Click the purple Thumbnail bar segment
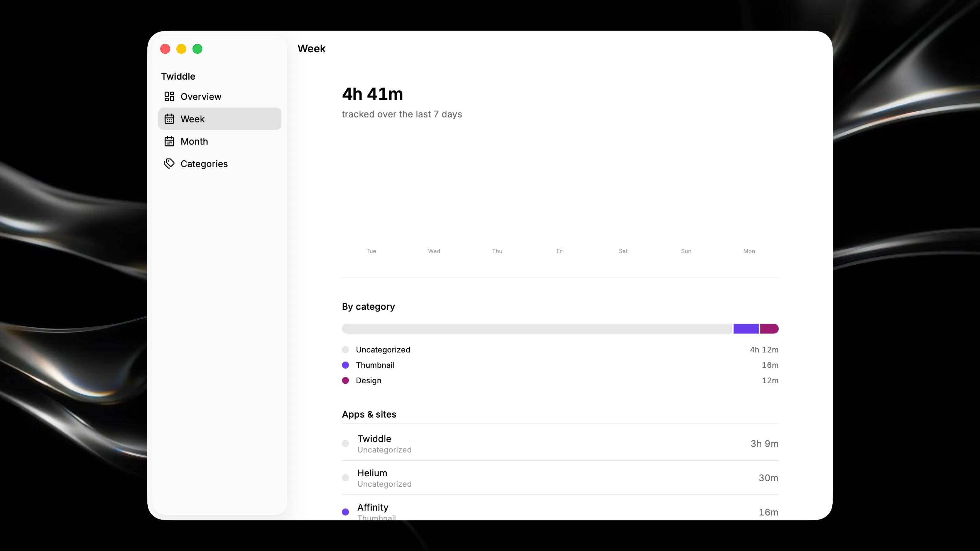This screenshot has width=980, height=551. (746, 328)
